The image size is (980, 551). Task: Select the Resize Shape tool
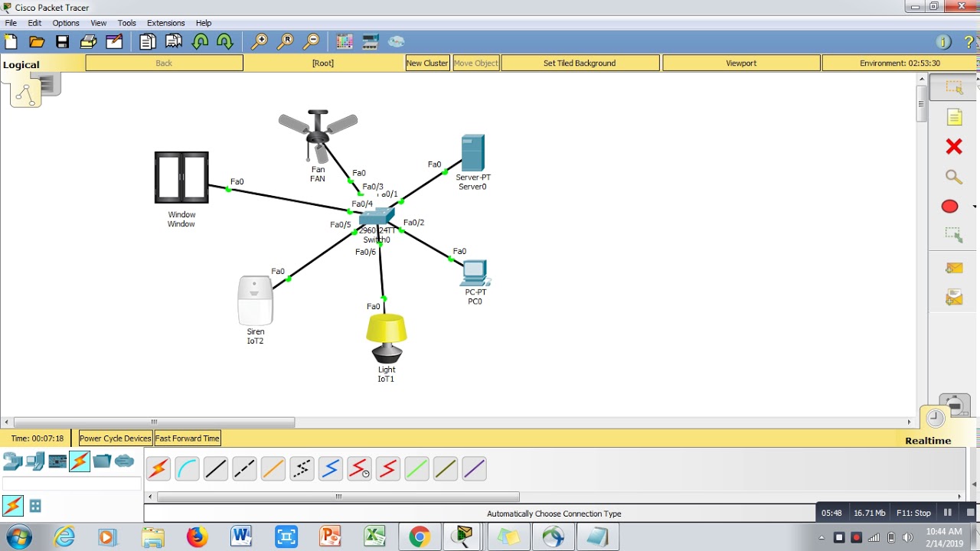coord(954,235)
